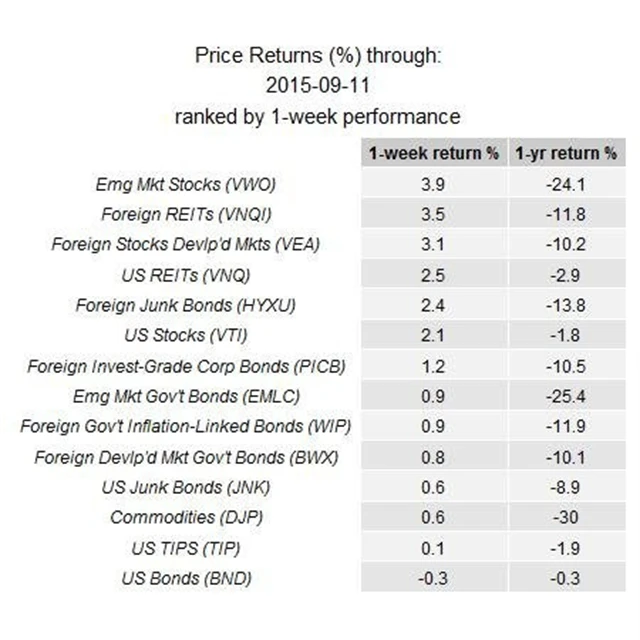Select the -24.1 one-year return cell

pyautogui.click(x=566, y=184)
